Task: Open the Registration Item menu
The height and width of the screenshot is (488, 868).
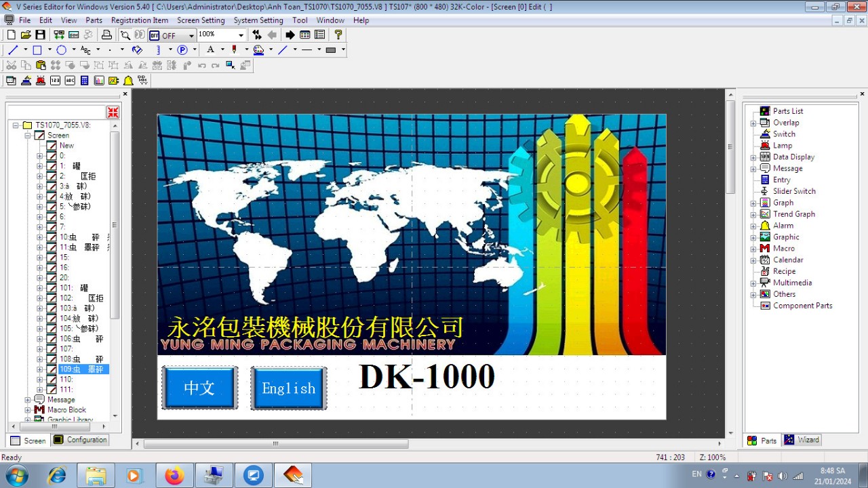Action: (139, 20)
